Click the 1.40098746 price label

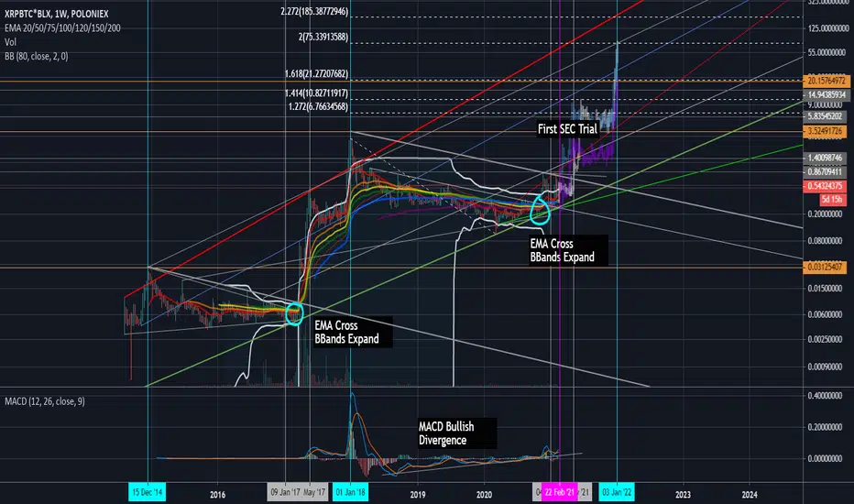pos(827,158)
